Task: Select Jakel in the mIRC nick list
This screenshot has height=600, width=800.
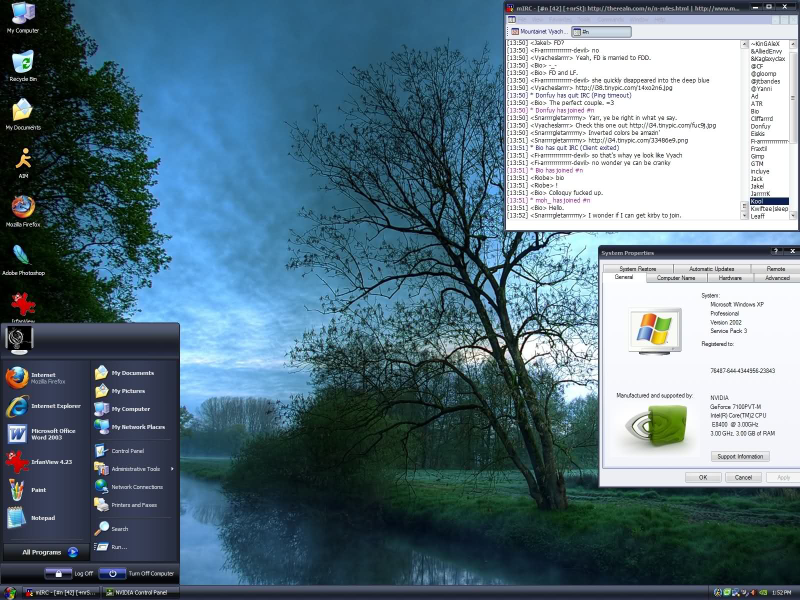Action: [x=758, y=186]
